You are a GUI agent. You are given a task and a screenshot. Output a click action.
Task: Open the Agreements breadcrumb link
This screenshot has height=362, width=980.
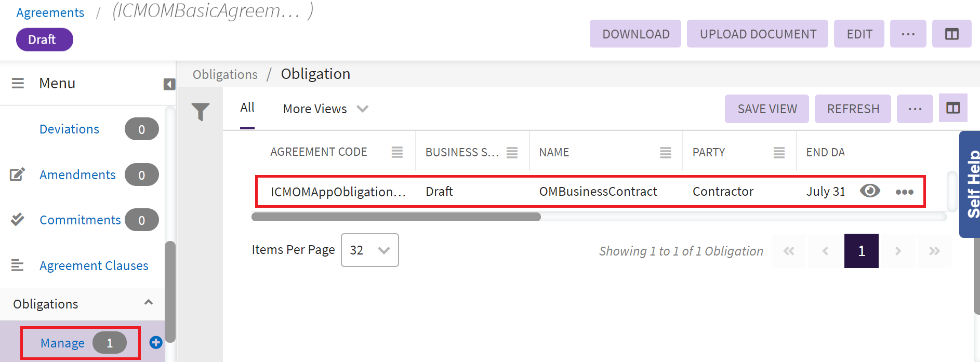tap(50, 12)
